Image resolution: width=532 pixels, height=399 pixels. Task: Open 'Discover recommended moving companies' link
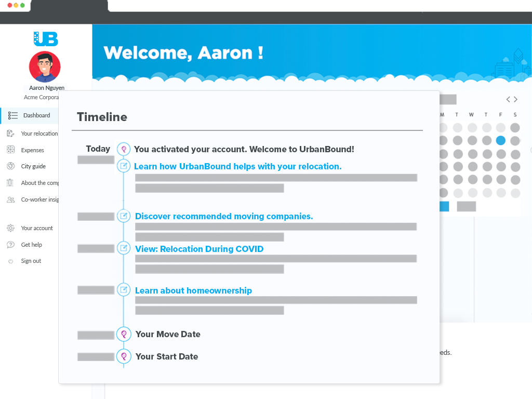point(224,216)
